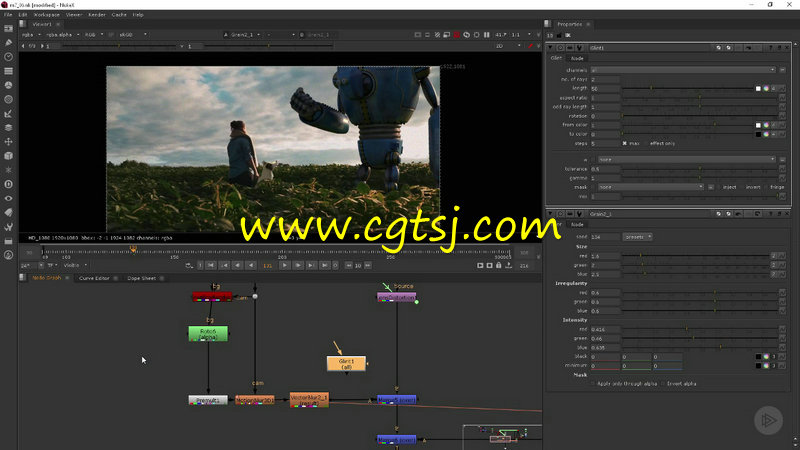The image size is (800, 450).
Task: Open the Workspace menu
Action: pos(46,15)
